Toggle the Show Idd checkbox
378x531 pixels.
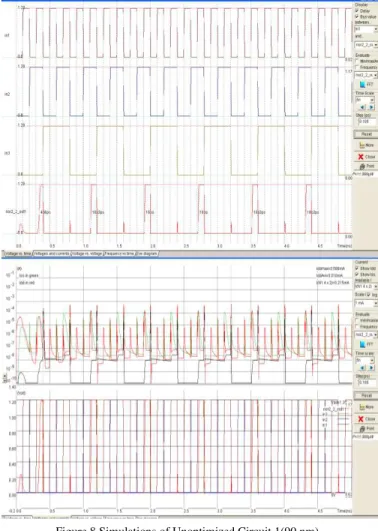pos(357,268)
